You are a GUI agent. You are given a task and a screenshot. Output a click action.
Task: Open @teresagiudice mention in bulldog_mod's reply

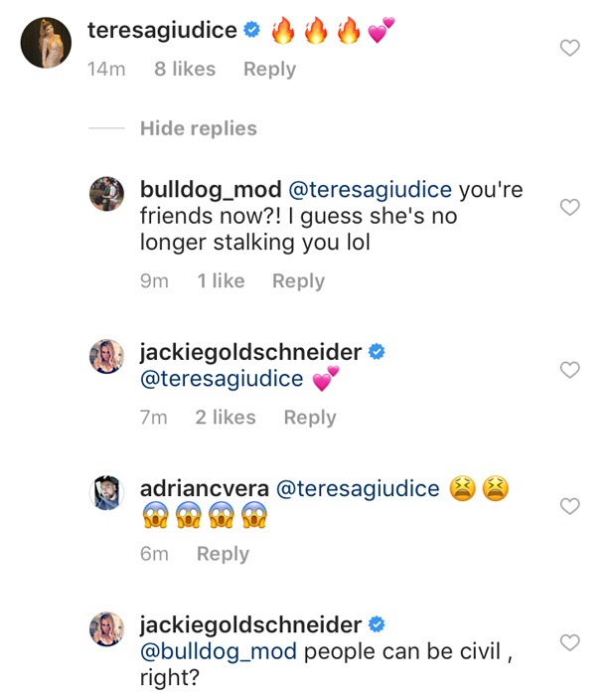[370, 189]
